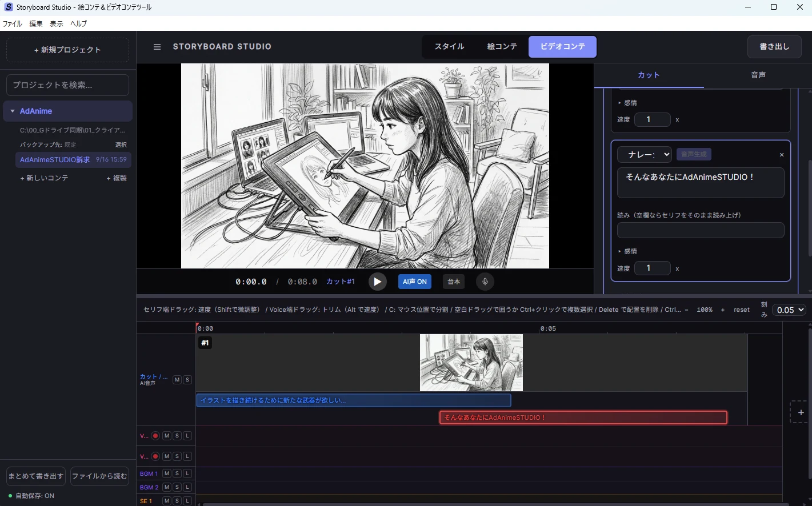Solo the カット AI音声 track
This screenshot has height=506, width=812.
click(187, 380)
